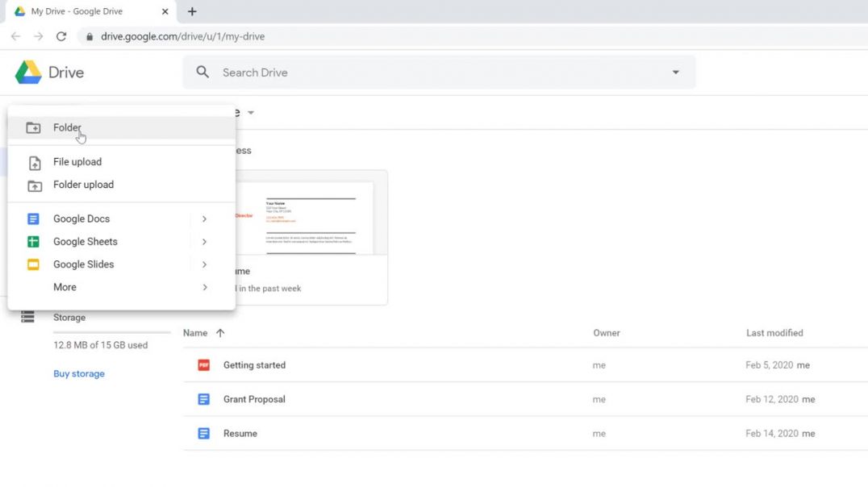Expand the Google Slides submenu arrow
The height and width of the screenshot is (487, 868).
click(204, 264)
